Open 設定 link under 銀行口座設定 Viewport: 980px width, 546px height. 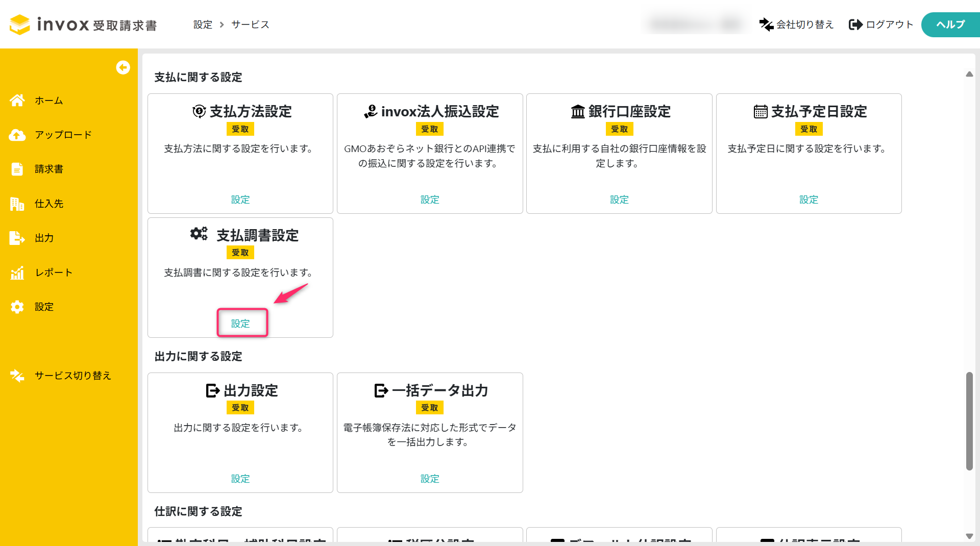click(x=619, y=200)
